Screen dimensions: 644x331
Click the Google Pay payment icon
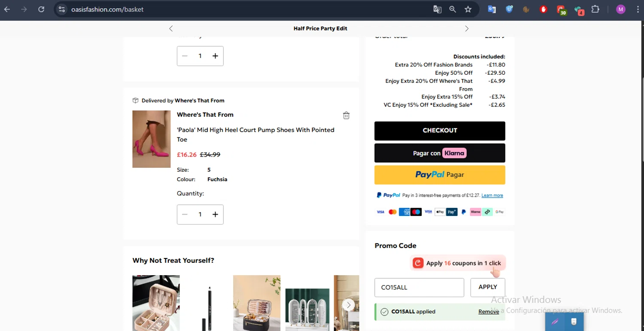pos(499,212)
